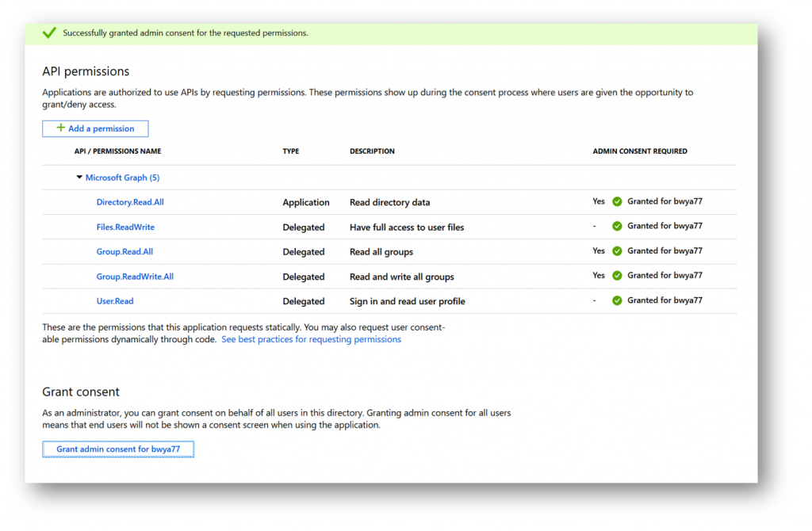Image resolution: width=812 pixels, height=531 pixels.
Task: Open the Microsoft Graph (5) link
Action: point(122,178)
